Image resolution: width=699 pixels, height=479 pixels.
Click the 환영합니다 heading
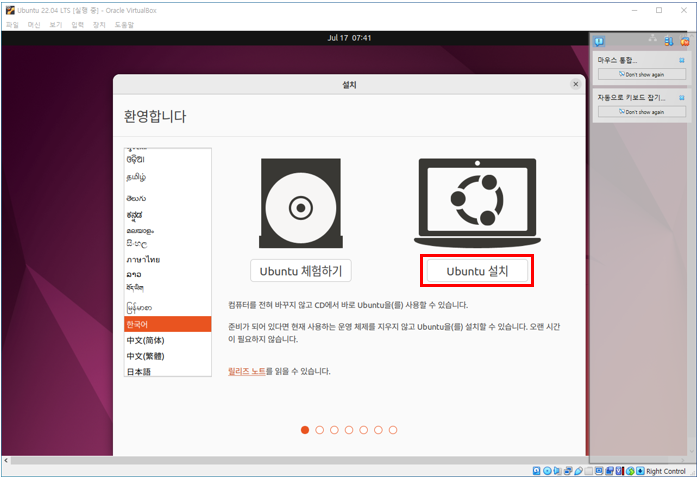[155, 116]
